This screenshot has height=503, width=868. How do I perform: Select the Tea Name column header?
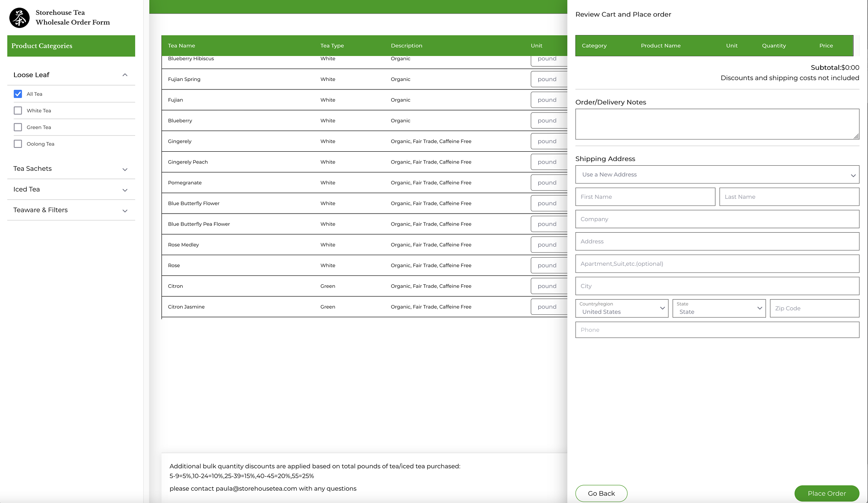tap(181, 46)
